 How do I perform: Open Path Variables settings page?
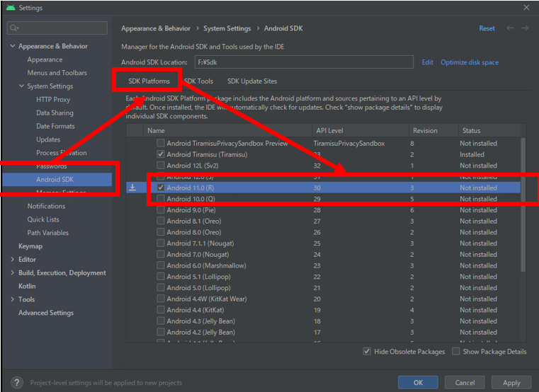tap(47, 233)
